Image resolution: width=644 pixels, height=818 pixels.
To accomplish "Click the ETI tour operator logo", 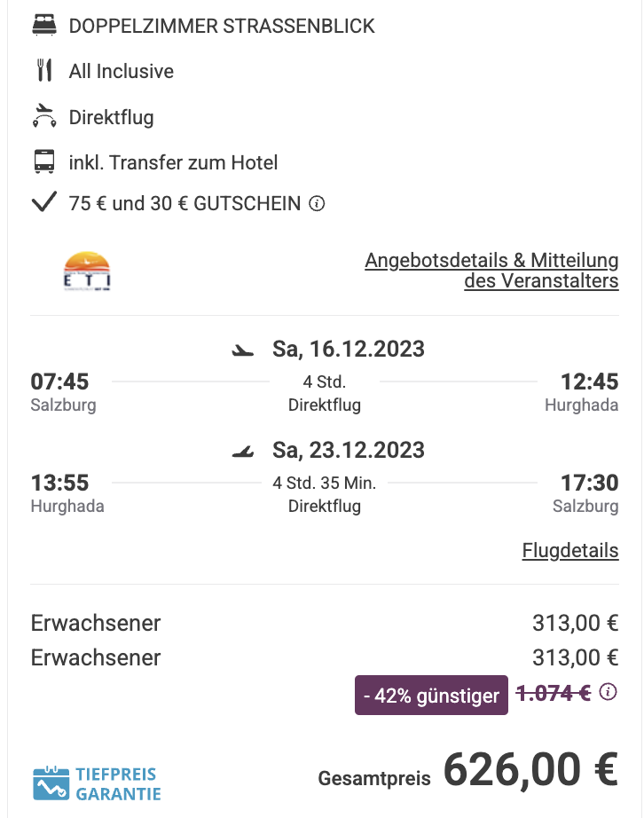I will coord(87,271).
